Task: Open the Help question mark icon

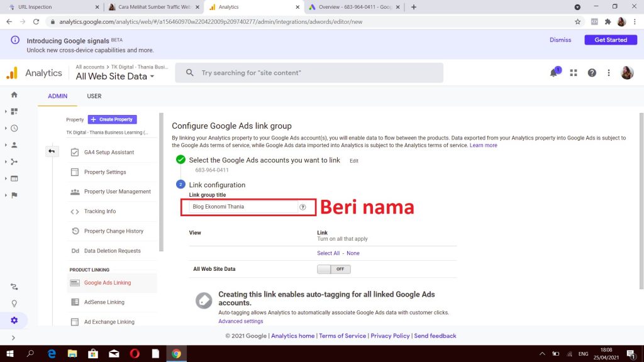Action: 592,73
